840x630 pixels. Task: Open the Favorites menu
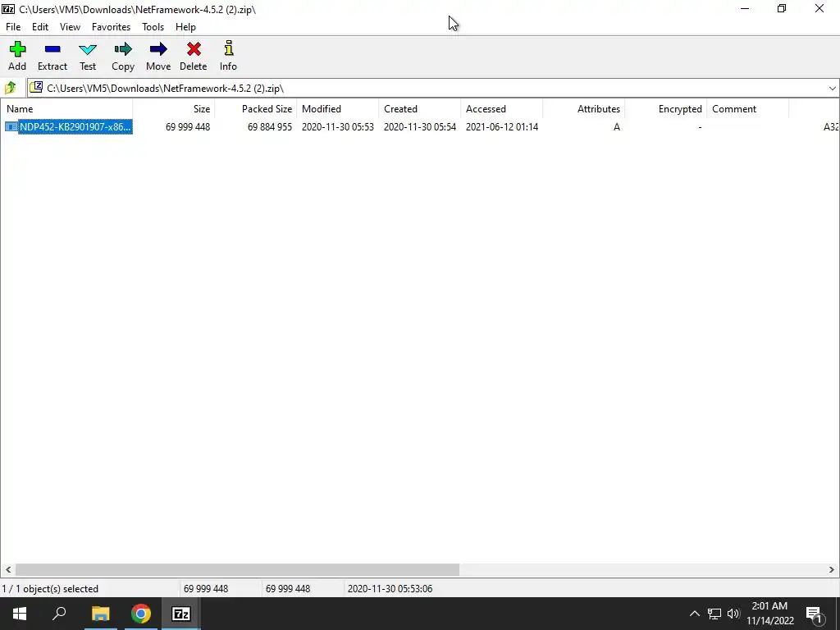pyautogui.click(x=111, y=27)
